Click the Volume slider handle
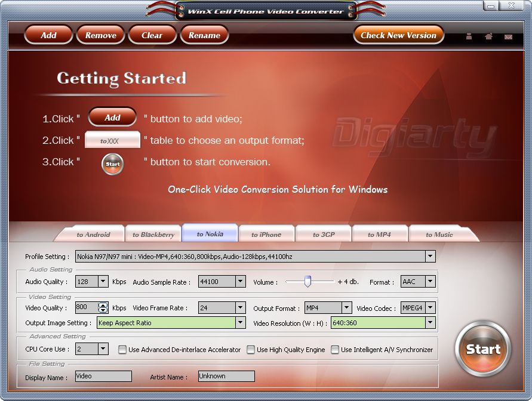The width and height of the screenshot is (532, 401). [307, 281]
